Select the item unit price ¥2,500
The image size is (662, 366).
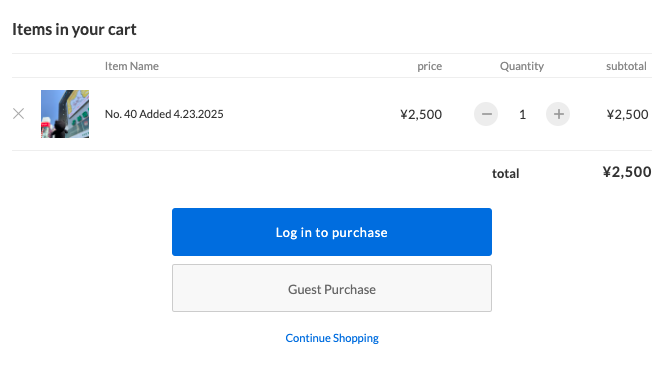(x=421, y=114)
